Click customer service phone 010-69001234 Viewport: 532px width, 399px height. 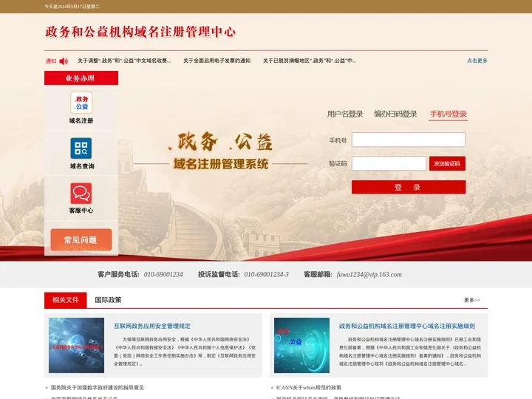[163, 274]
